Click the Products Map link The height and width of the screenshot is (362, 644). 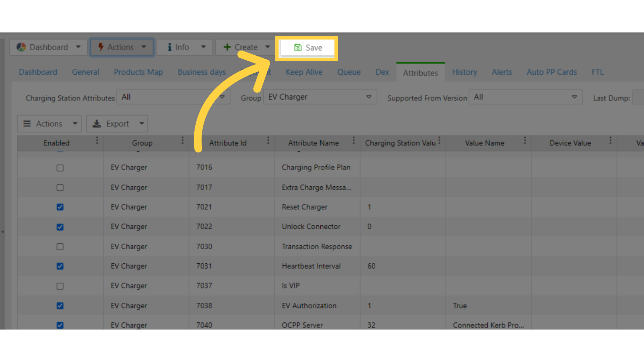pos(138,72)
